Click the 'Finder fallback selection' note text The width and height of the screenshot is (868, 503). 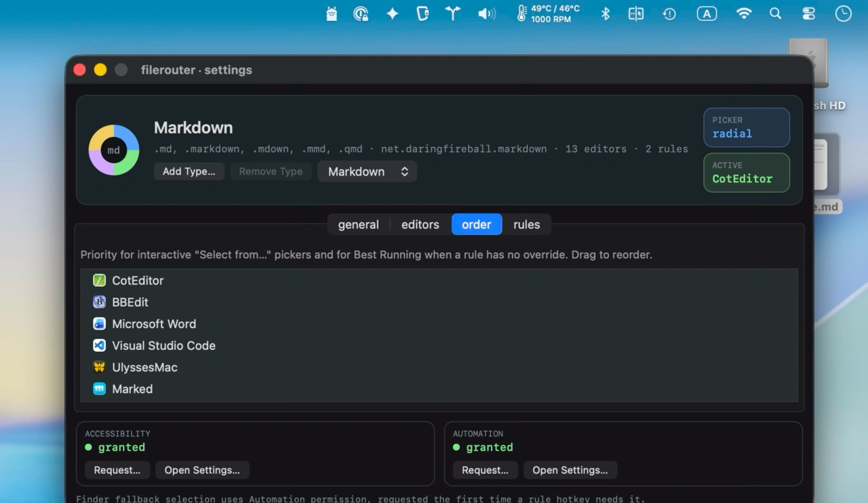(x=360, y=499)
